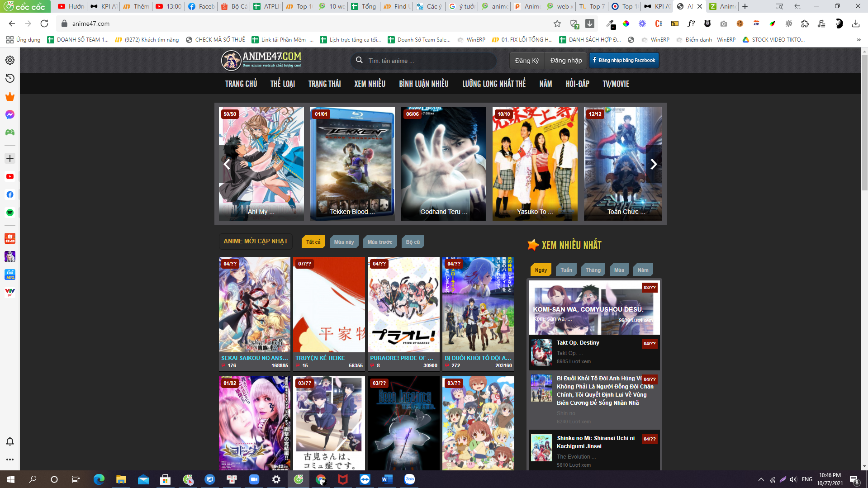Open the Puraore! Pride of Orange poster
Image resolution: width=868 pixels, height=488 pixels.
(x=403, y=304)
